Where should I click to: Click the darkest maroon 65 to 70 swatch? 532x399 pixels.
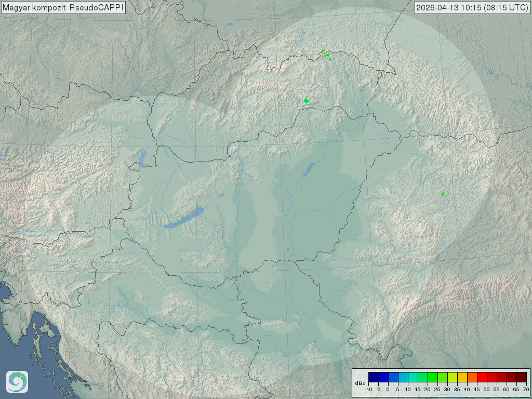coord(521,377)
